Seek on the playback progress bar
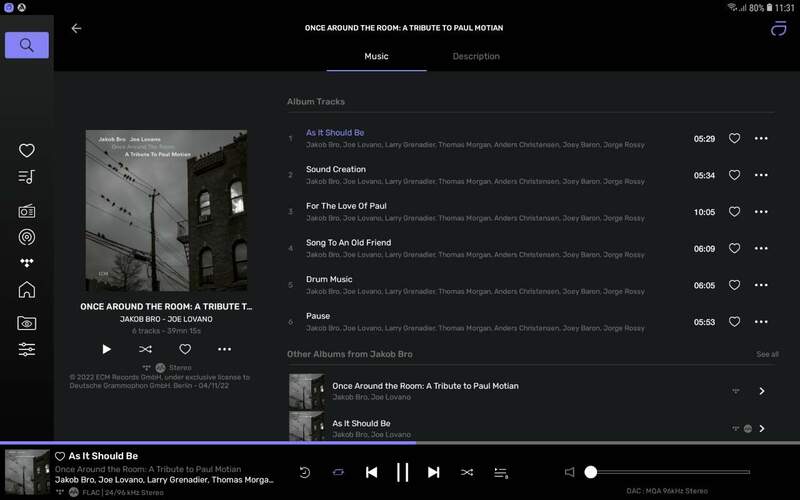800x500 pixels. point(400,443)
